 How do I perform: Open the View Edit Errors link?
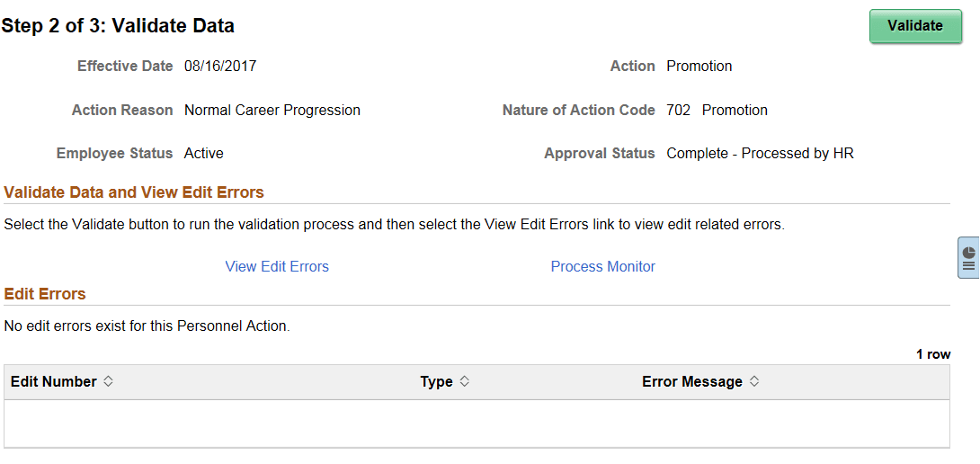pyautogui.click(x=277, y=267)
